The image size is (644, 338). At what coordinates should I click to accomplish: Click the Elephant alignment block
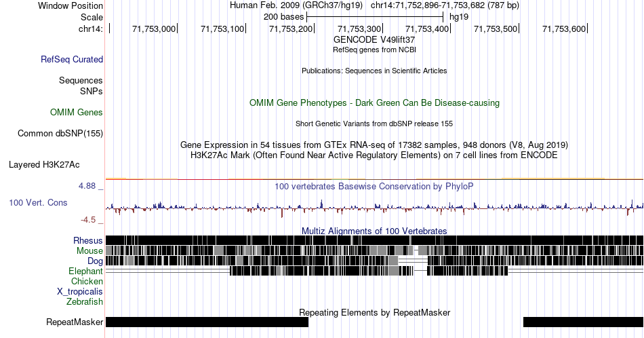click(369, 271)
